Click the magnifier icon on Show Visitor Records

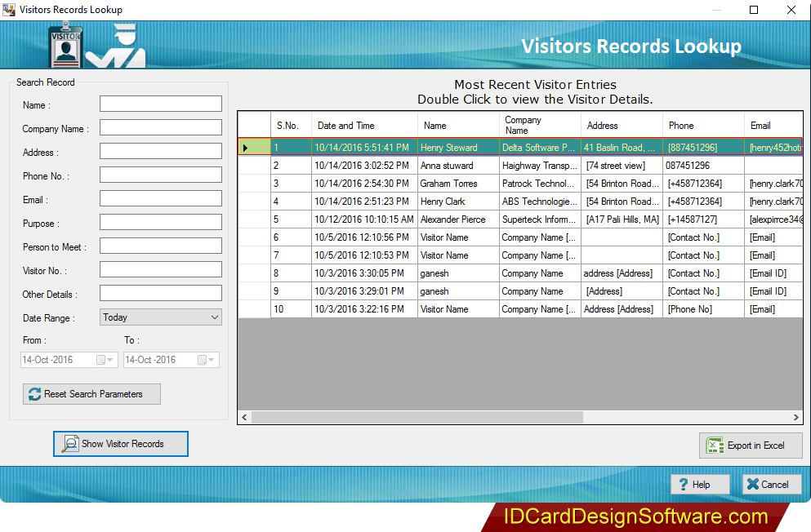pyautogui.click(x=70, y=444)
